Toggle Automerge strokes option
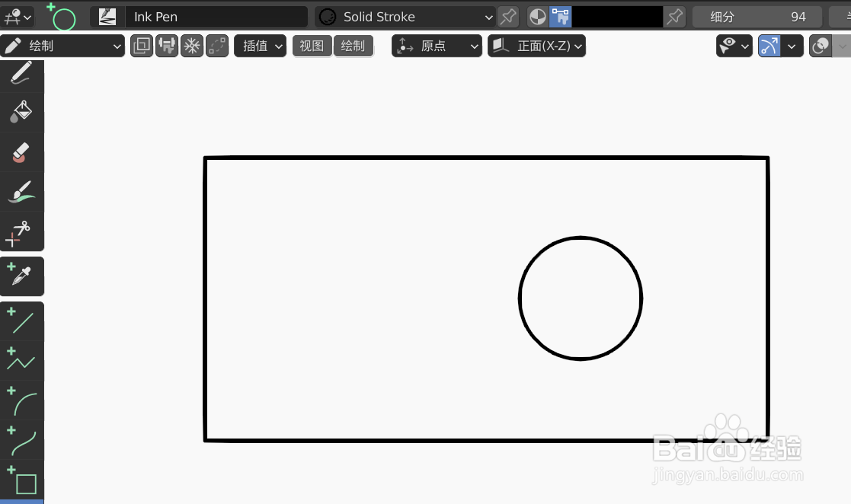The image size is (851, 504). pyautogui.click(x=217, y=46)
